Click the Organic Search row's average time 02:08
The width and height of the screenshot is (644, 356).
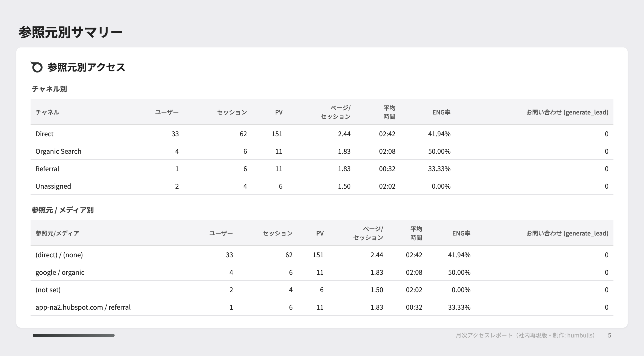pos(387,151)
